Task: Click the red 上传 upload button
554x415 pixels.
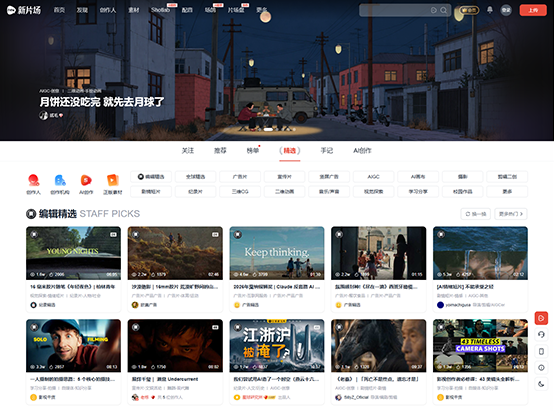Action: tap(533, 10)
